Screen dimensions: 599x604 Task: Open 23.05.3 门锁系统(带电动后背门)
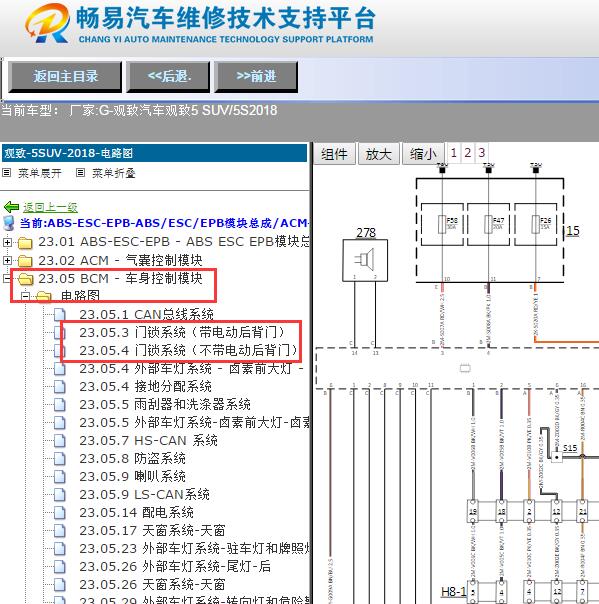(182, 332)
